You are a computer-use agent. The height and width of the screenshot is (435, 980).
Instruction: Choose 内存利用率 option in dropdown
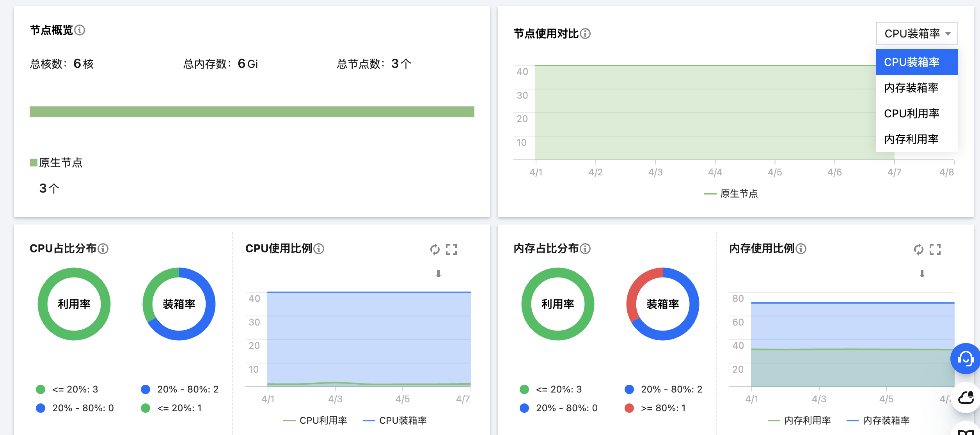(911, 139)
